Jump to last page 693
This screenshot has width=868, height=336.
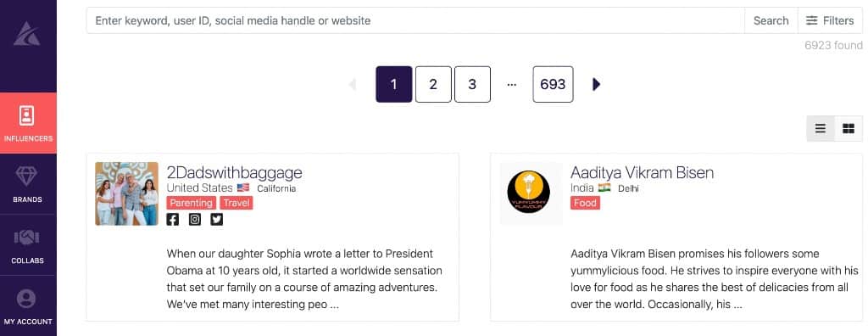pos(553,84)
